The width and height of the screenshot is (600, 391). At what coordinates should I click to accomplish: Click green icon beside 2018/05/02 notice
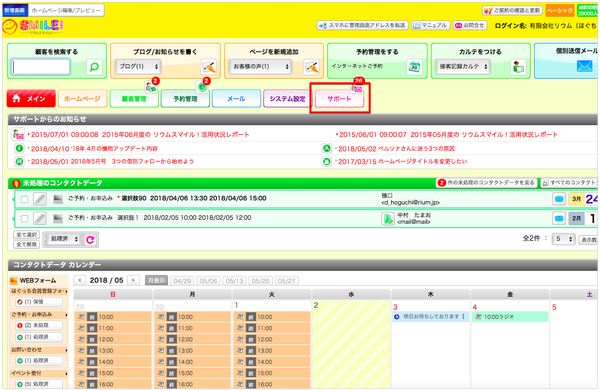tap(326, 148)
